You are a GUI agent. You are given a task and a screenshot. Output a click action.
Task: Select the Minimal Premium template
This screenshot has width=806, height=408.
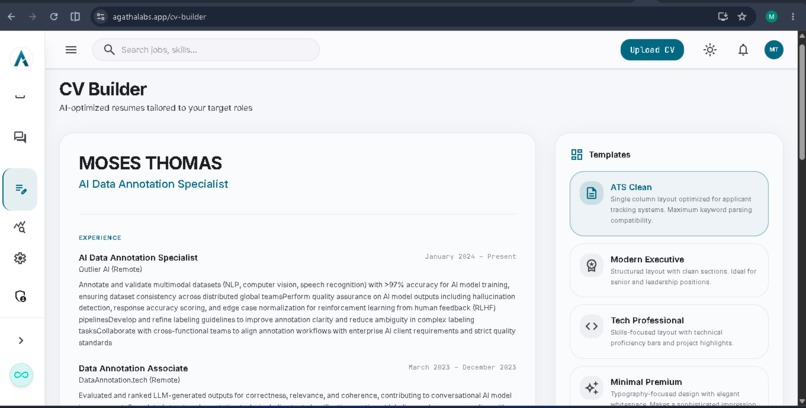coord(669,387)
